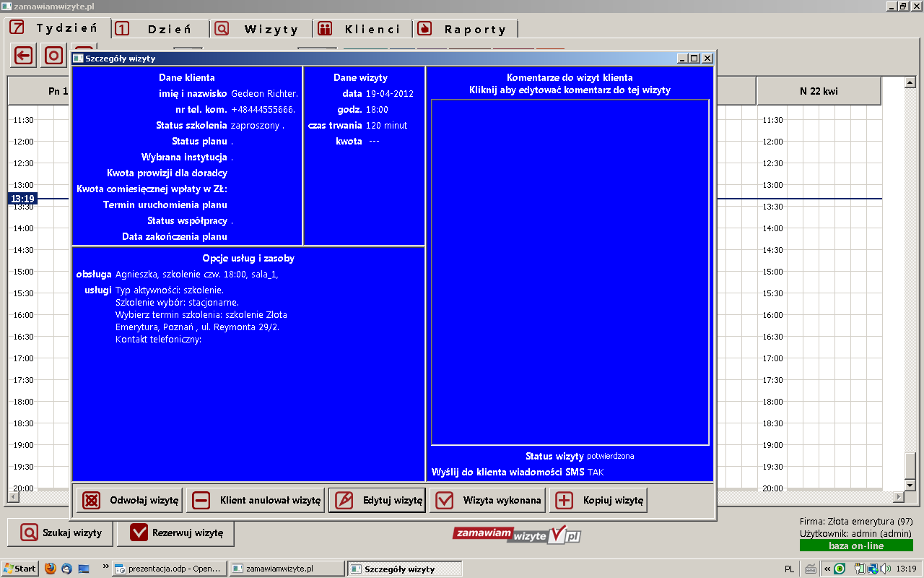Click visit time 18:00 value
The height and width of the screenshot is (578, 924).
point(377,110)
